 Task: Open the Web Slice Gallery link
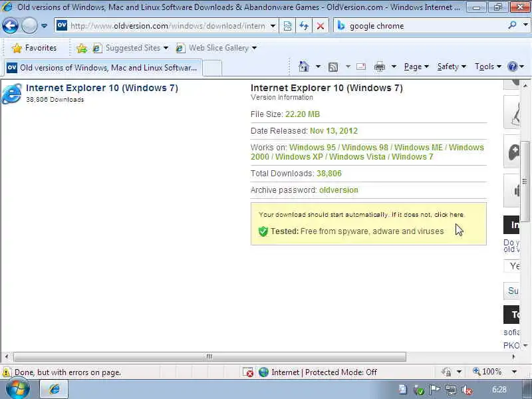pyautogui.click(x=215, y=48)
